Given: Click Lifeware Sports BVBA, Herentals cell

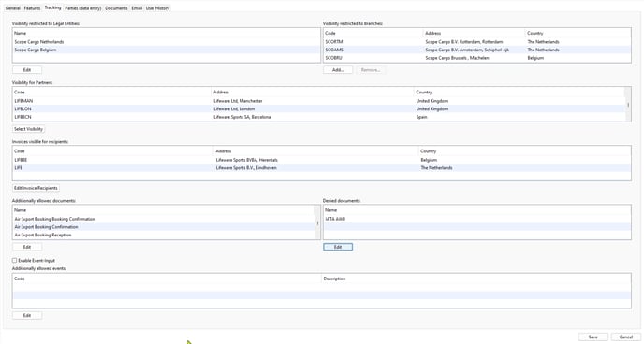Looking at the screenshot, I should [x=247, y=160].
